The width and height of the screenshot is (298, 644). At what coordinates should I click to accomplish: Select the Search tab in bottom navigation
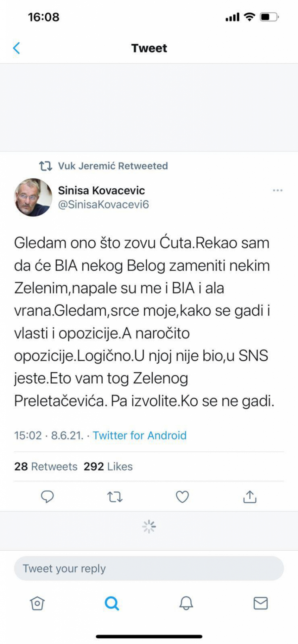112,603
